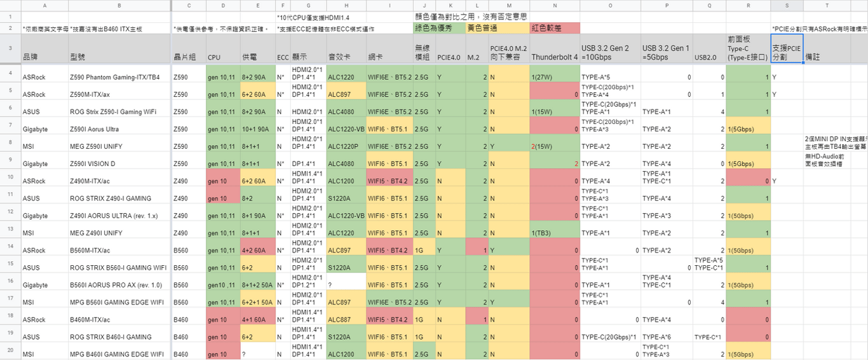Viewport: 868px width, 360px height.
Task: Select column H header
Action: coord(346,5)
